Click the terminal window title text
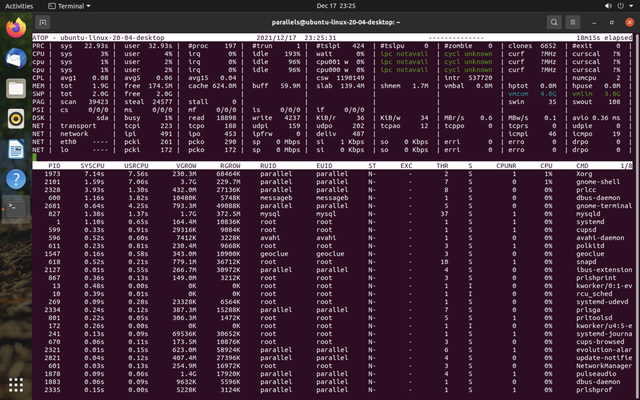Viewport: 640px width, 400px height. pos(336,22)
